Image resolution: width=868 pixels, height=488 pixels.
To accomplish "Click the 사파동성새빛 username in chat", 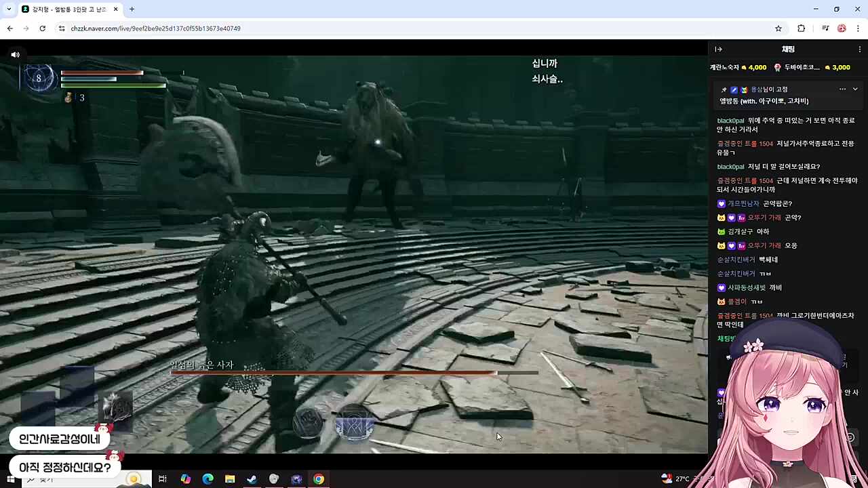I will coord(747,287).
